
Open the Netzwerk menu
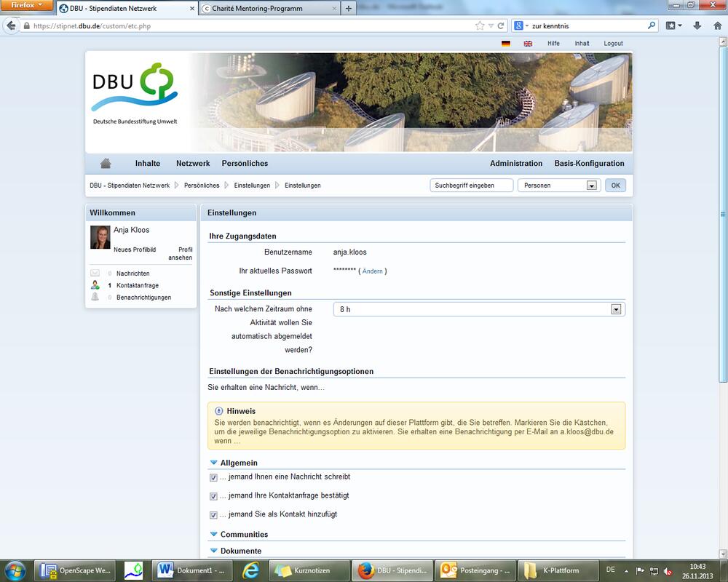coord(192,163)
